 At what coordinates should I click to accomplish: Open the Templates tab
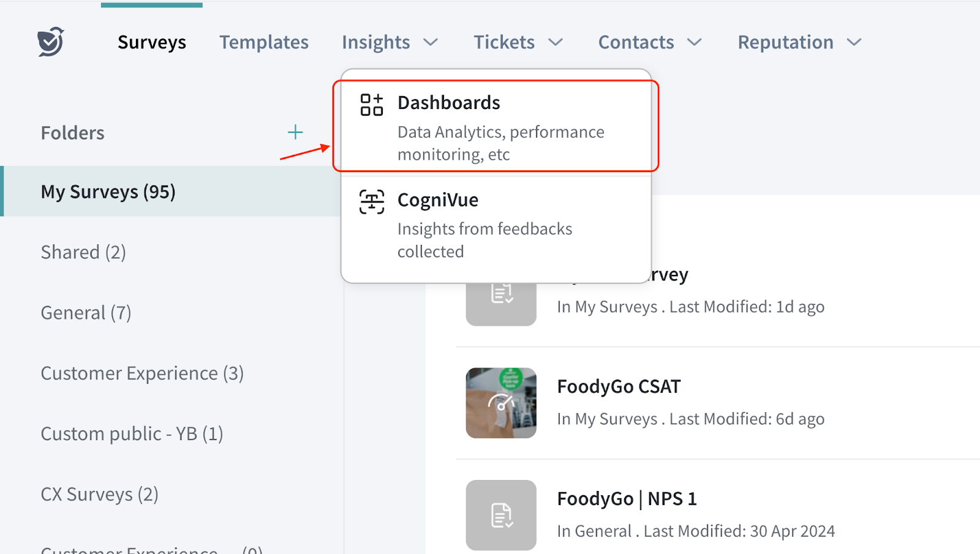point(264,42)
